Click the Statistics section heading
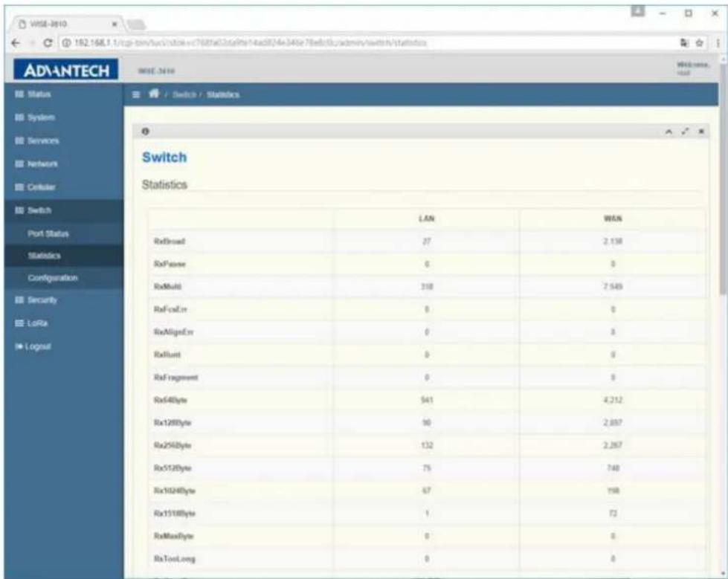Screen dimensions: 728x579 coord(164,184)
